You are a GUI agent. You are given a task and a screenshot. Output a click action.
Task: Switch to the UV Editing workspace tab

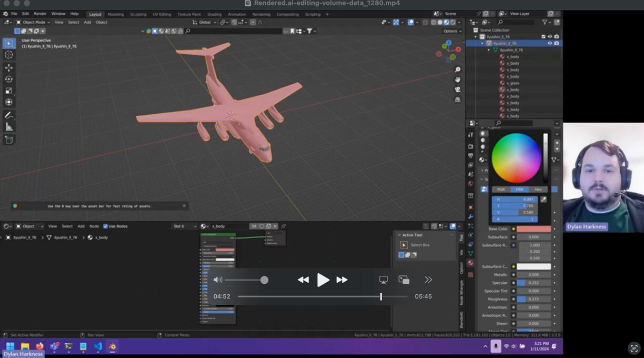click(x=162, y=14)
